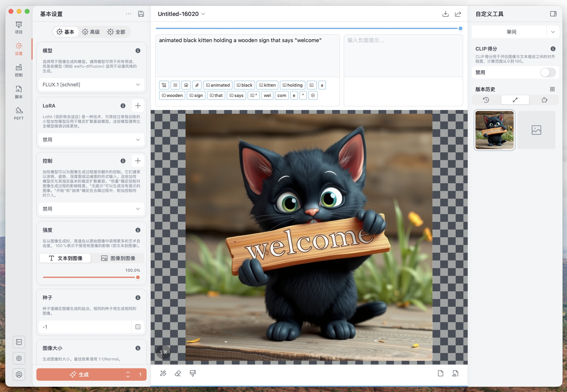Click the 生成 generate button
The height and width of the screenshot is (392, 567).
79,375
